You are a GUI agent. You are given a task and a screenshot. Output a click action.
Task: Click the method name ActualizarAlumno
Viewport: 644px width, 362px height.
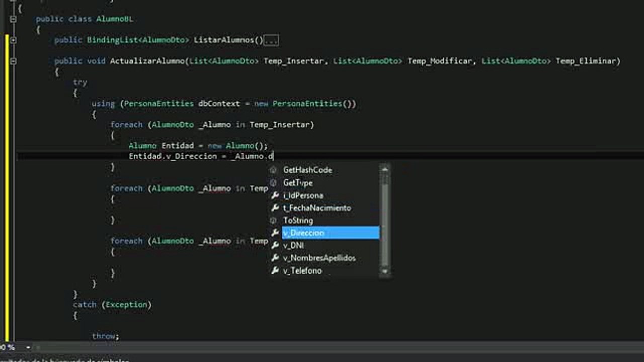point(147,61)
